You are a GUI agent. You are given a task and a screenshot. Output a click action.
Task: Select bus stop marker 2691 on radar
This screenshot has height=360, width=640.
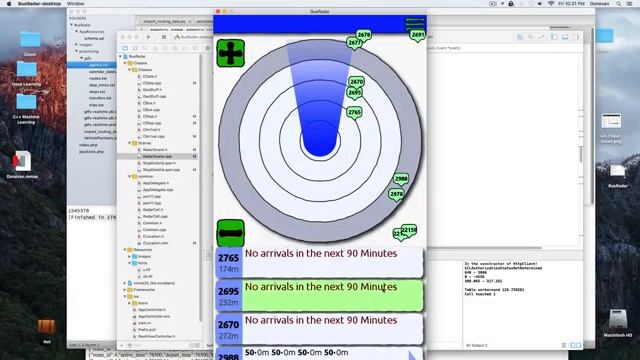[x=418, y=36]
